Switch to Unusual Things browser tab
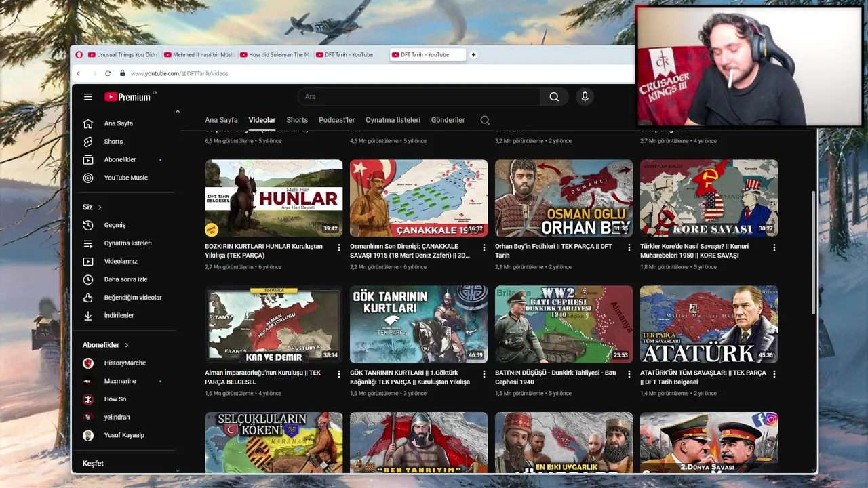Screen dimensions: 868x488 pos(124,55)
